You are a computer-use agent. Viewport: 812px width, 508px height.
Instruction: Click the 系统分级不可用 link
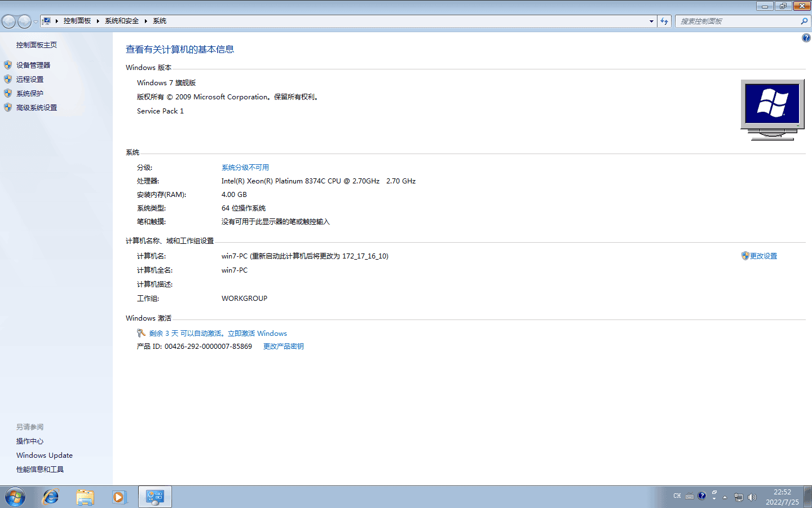tap(245, 168)
